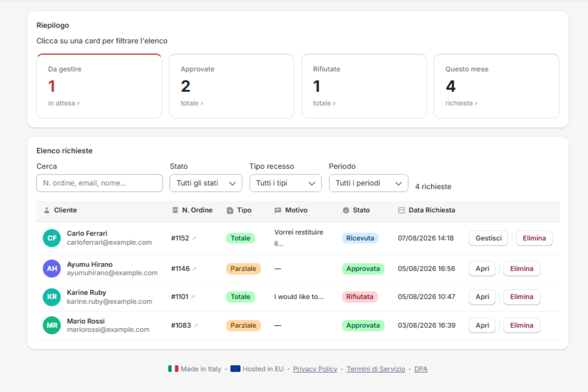Click Mario Rossi's 'Approvata' status badge

363,325
